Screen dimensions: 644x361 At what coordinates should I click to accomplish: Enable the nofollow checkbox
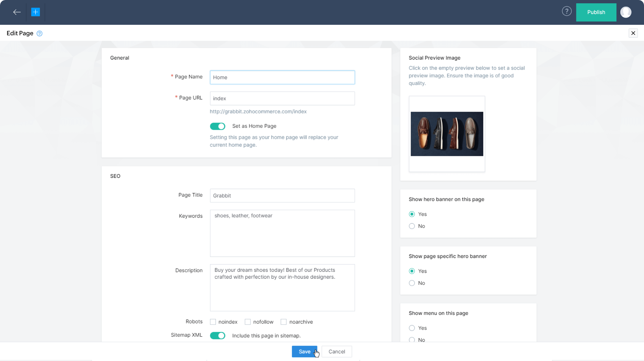pos(248,322)
